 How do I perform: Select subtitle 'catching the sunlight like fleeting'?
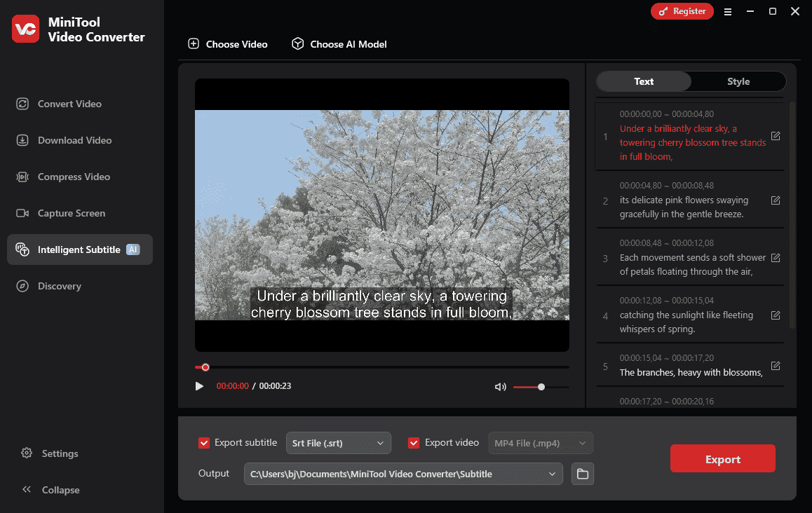(x=686, y=322)
